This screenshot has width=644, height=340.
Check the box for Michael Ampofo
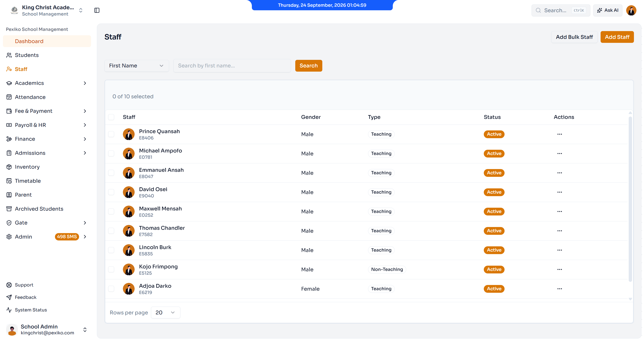click(x=111, y=154)
